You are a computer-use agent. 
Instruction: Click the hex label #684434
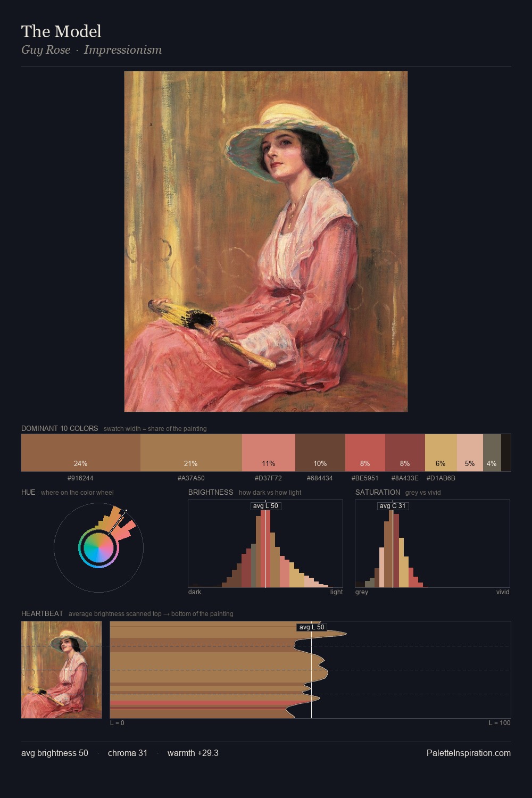click(x=320, y=478)
